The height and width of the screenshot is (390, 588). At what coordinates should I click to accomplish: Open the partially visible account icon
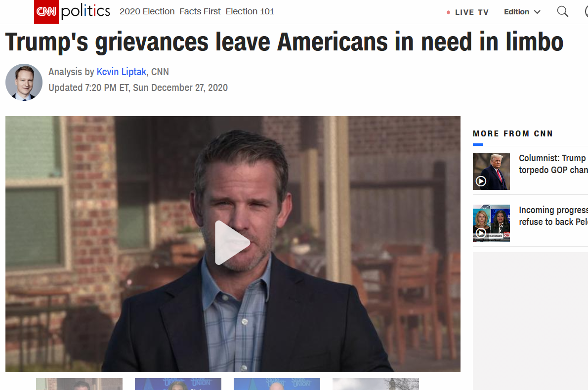point(586,12)
